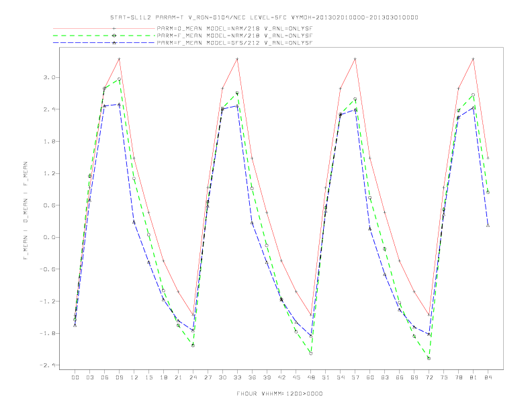Click y-axis tick value 0.0
Viewport: 532px width, 411px height.
[x=49, y=237]
